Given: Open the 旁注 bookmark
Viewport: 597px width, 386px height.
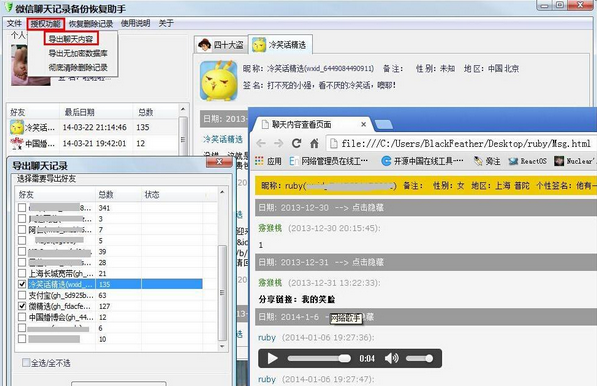Looking at the screenshot, I should coord(487,161).
